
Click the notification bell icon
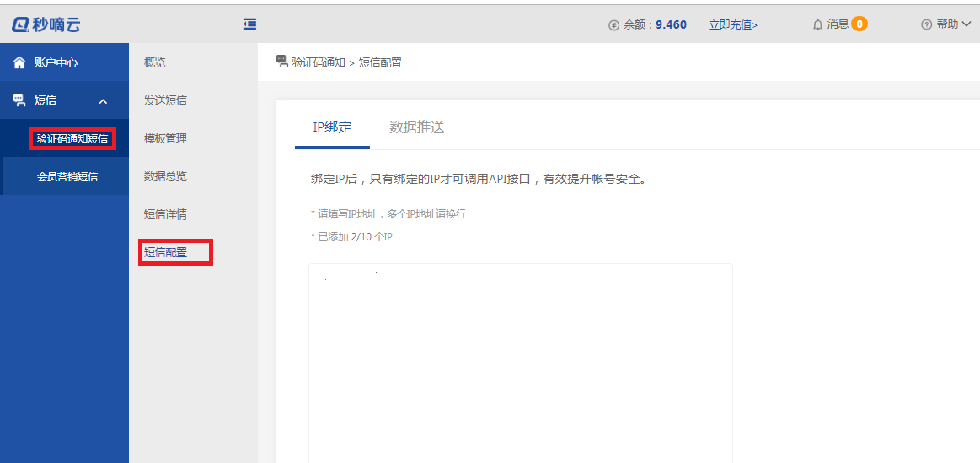pyautogui.click(x=817, y=25)
